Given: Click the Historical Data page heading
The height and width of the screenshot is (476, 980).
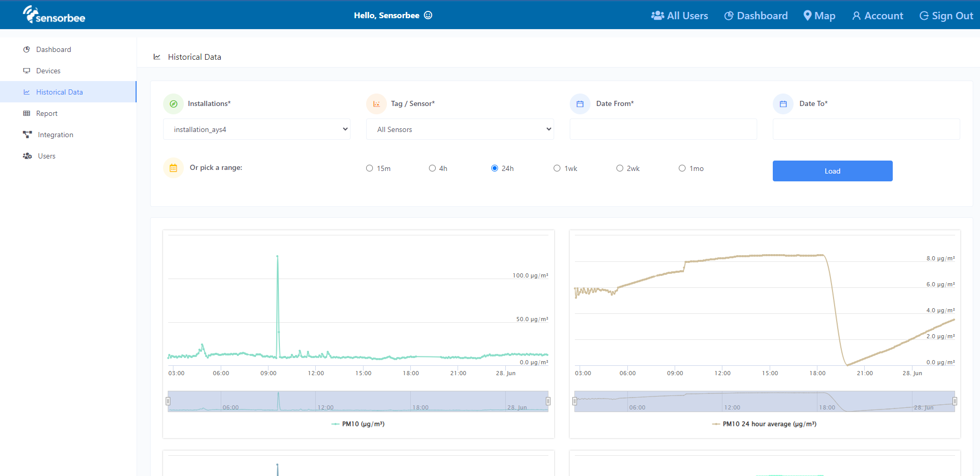Looking at the screenshot, I should click(195, 57).
